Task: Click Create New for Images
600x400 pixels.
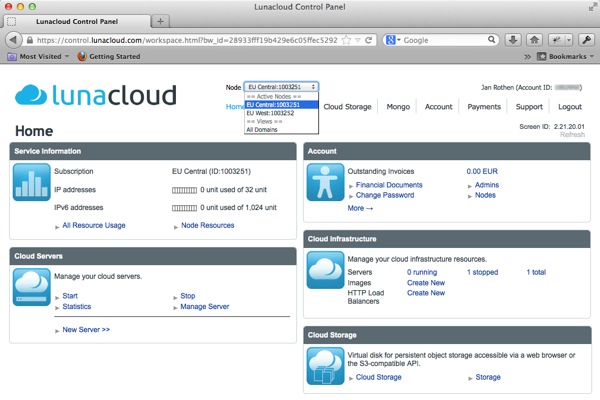Action: (426, 283)
